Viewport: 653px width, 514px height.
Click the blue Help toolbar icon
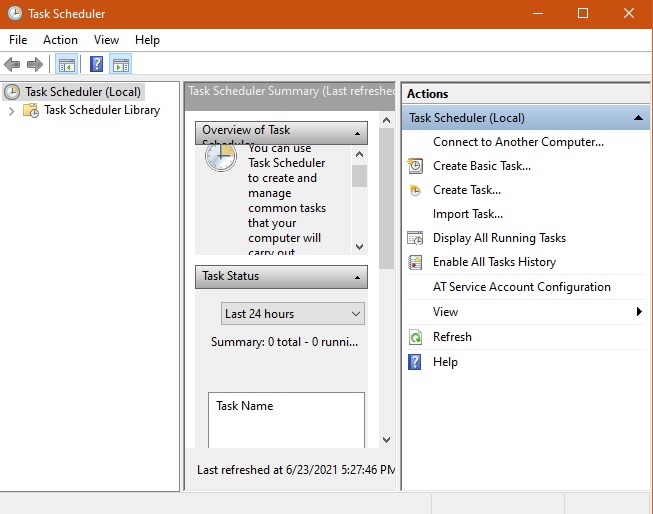pyautogui.click(x=96, y=64)
